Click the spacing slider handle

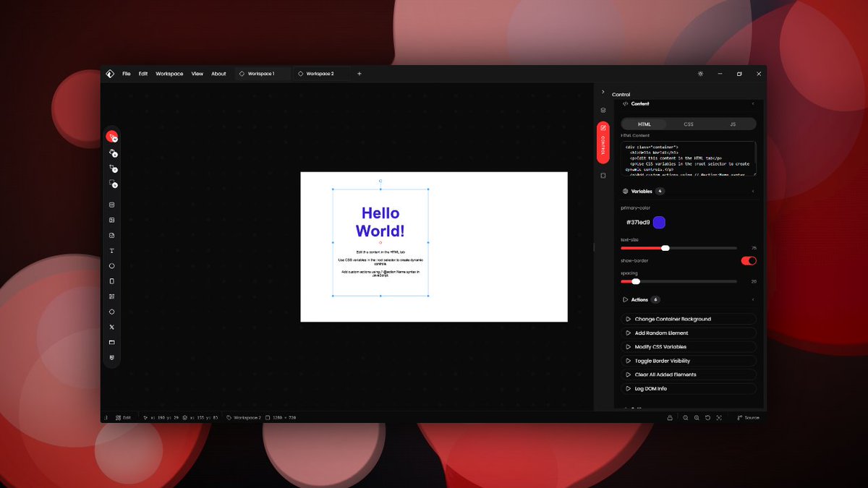pyautogui.click(x=636, y=281)
